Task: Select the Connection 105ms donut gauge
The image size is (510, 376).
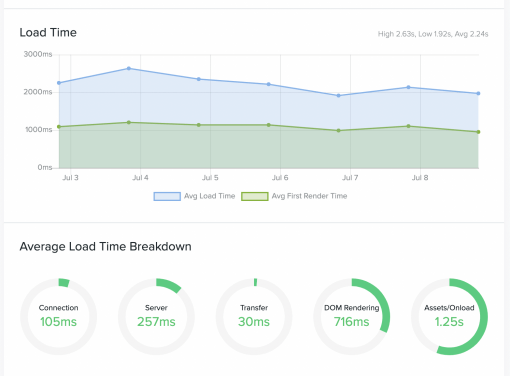Action: (x=58, y=316)
